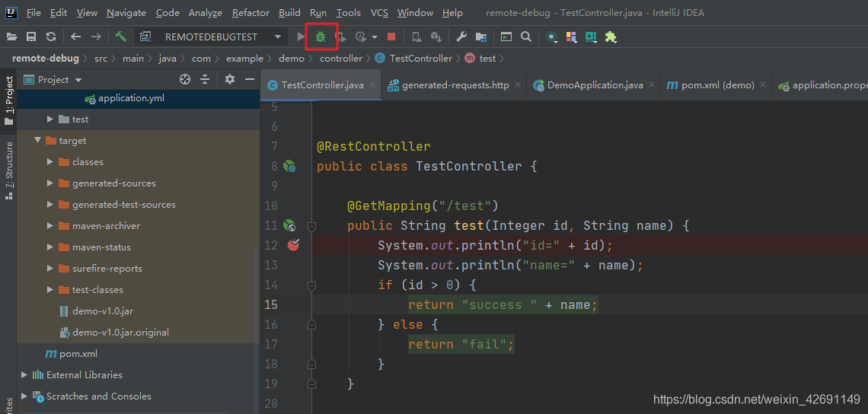This screenshot has height=414, width=868.
Task: Expand Scratches and Consoles node
Action: pos(24,396)
